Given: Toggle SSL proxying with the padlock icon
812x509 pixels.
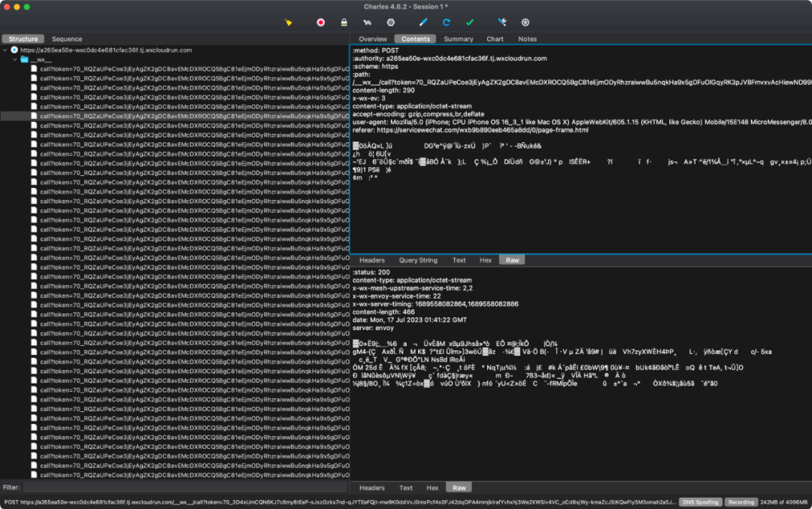Looking at the screenshot, I should pyautogui.click(x=344, y=23).
